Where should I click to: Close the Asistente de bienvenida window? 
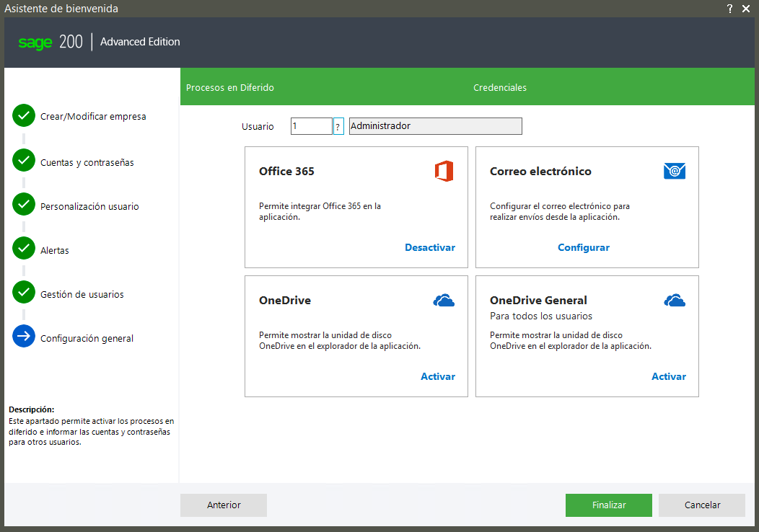click(x=746, y=9)
